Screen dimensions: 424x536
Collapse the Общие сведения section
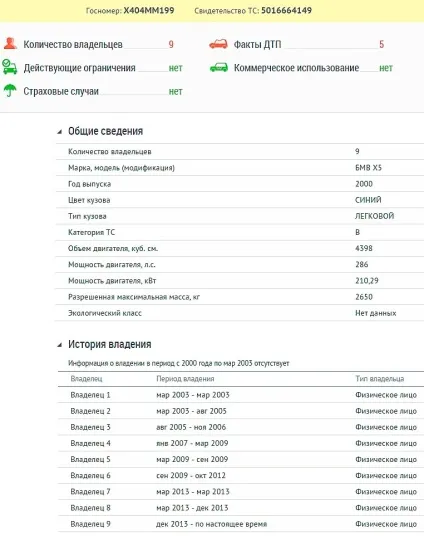pyautogui.click(x=60, y=132)
